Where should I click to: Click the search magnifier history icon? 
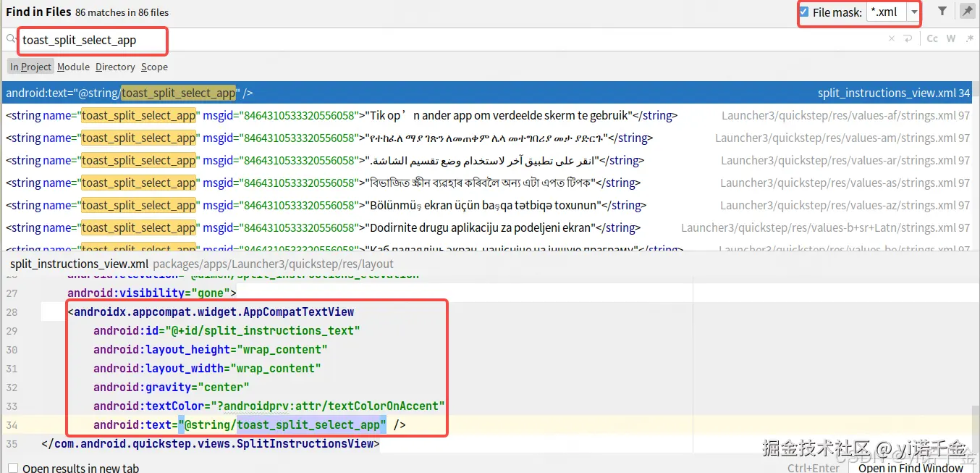coord(11,39)
